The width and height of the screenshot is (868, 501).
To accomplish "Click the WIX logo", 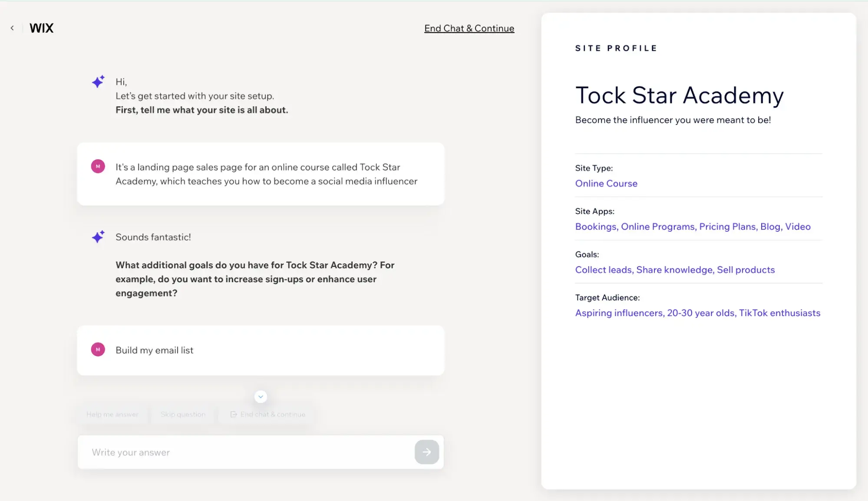I will pyautogui.click(x=42, y=28).
